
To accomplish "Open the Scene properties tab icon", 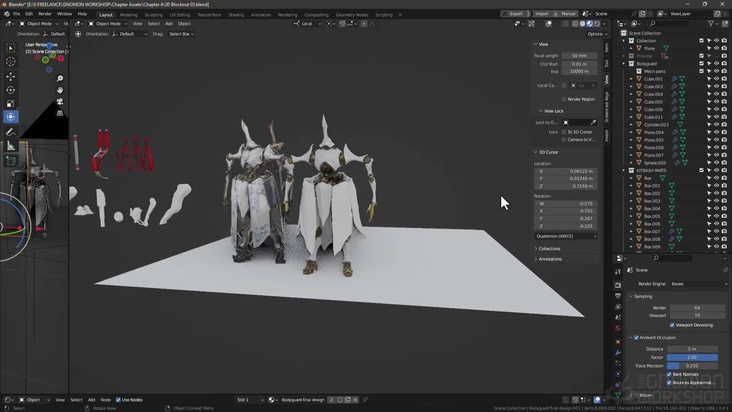I will 618,317.
